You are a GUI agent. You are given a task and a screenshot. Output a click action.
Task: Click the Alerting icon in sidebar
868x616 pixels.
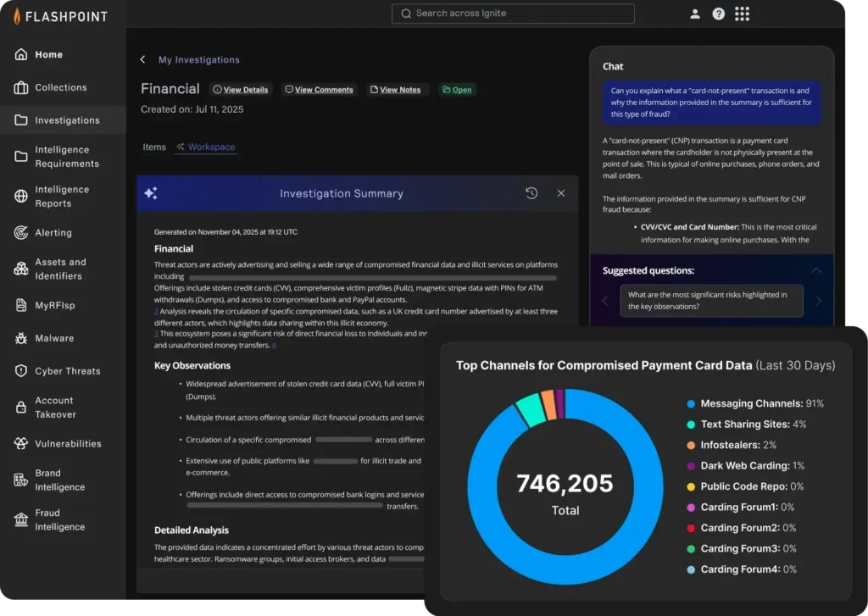[21, 233]
